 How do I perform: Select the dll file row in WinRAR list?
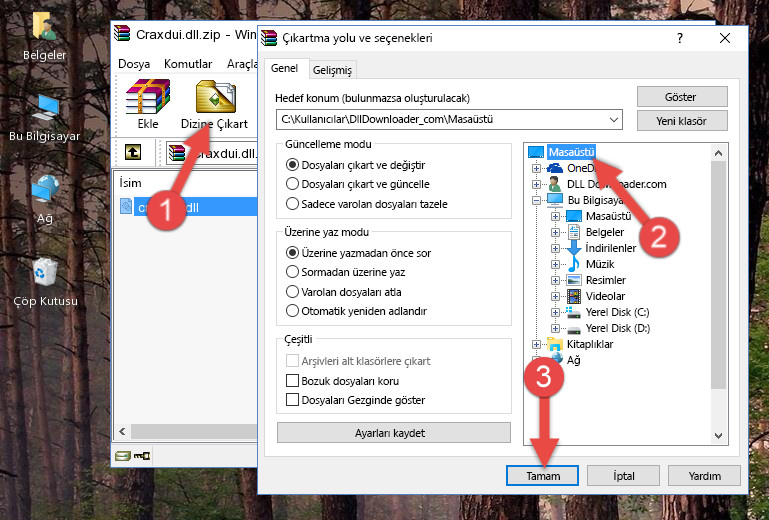coord(188,207)
